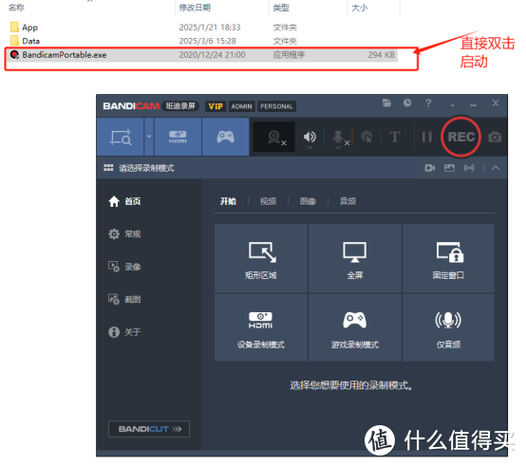Screen dimensions: 526x466
Task: Select the game recording gamepad toolbar icon
Action: click(225, 137)
